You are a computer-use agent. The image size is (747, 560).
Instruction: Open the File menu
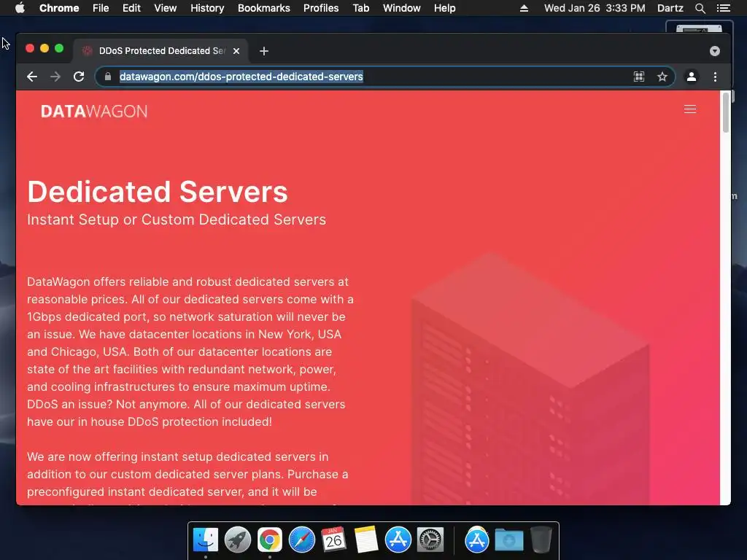[101, 8]
